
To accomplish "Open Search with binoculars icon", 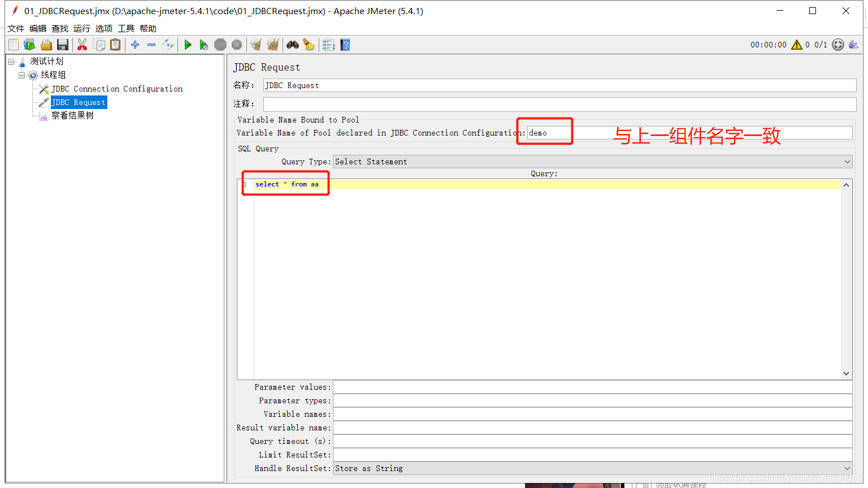I will (x=293, y=45).
